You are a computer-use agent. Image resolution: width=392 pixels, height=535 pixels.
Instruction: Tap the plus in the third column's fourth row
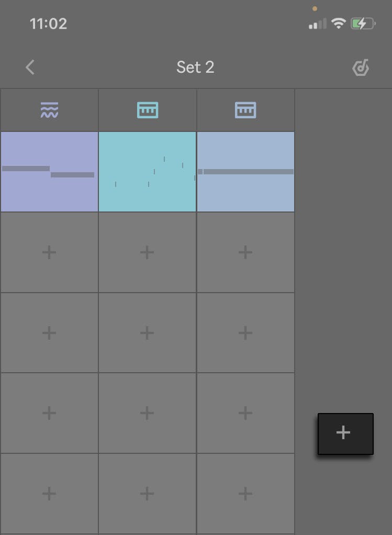245,413
